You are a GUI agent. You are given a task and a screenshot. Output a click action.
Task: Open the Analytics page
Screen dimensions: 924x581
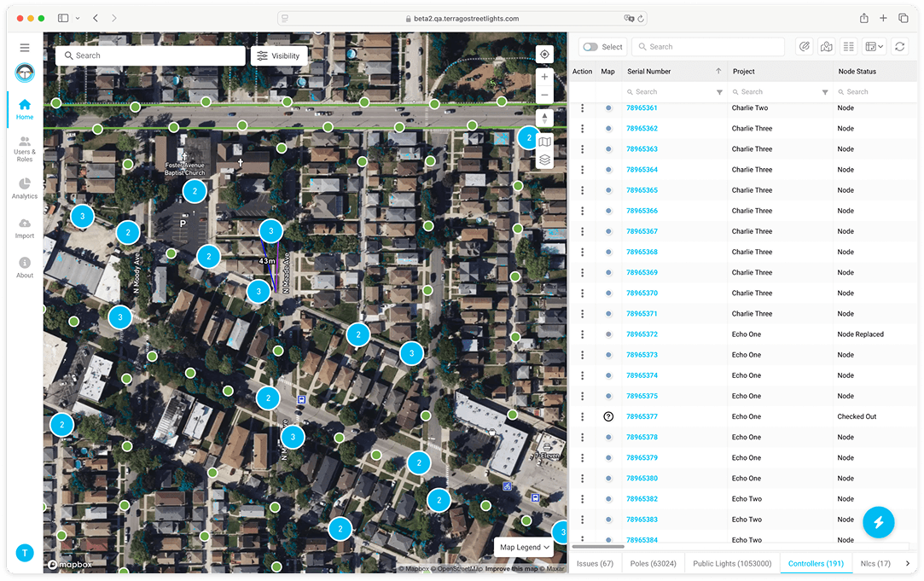click(x=25, y=188)
